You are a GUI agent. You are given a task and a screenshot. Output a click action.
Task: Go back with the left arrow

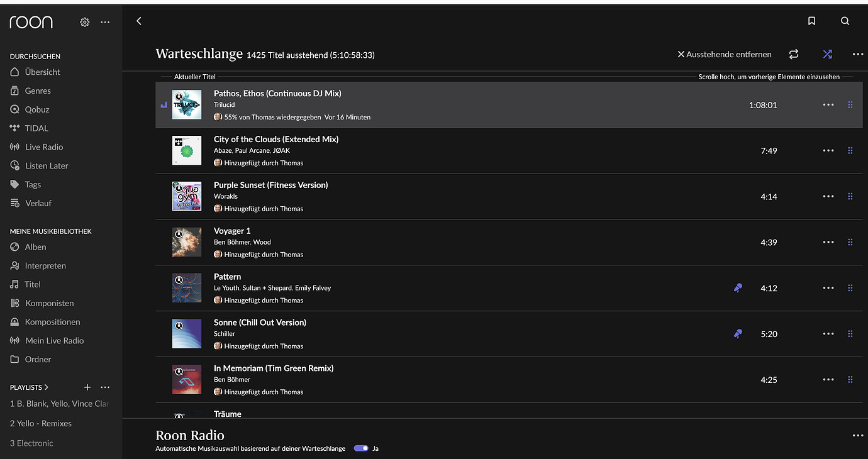[x=139, y=21]
